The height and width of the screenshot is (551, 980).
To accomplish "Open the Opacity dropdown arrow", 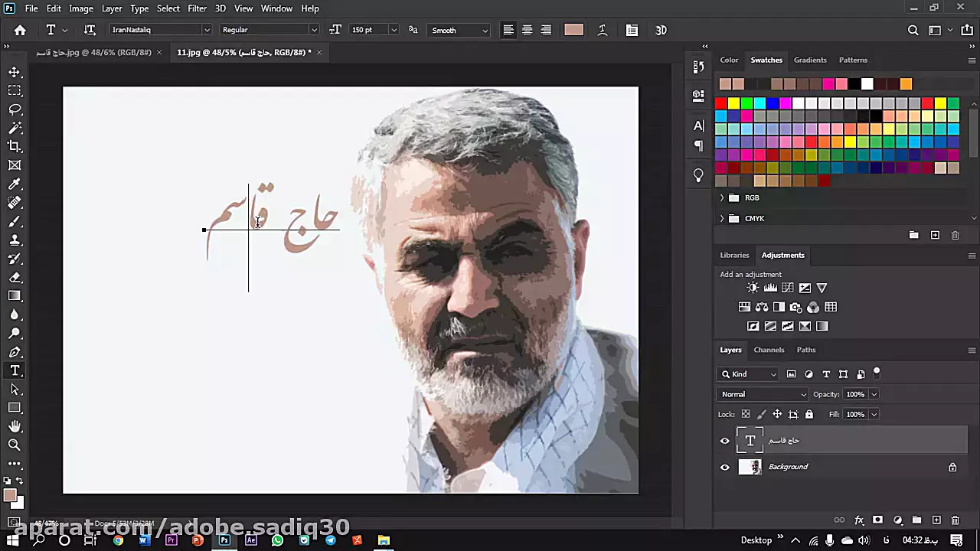I will [874, 394].
